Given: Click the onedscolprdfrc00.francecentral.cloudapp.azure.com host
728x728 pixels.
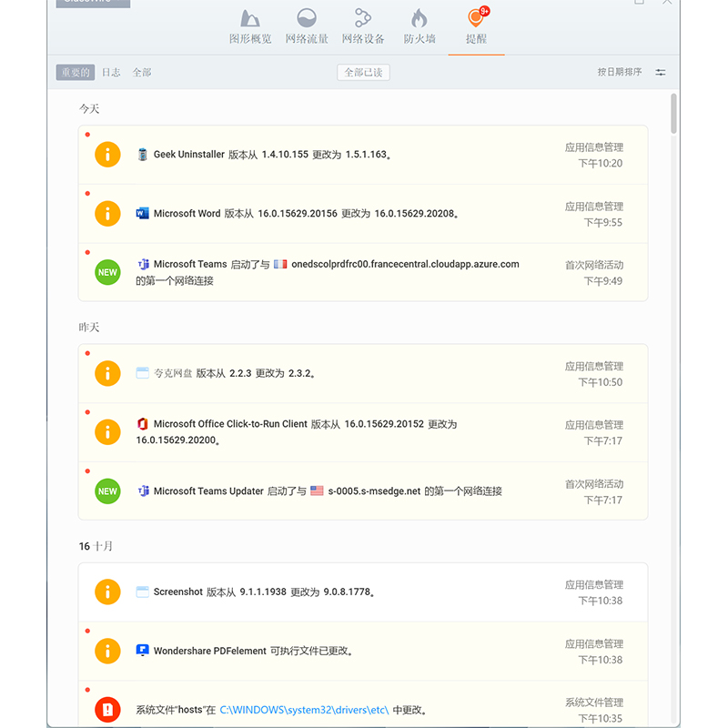Looking at the screenshot, I should point(405,264).
